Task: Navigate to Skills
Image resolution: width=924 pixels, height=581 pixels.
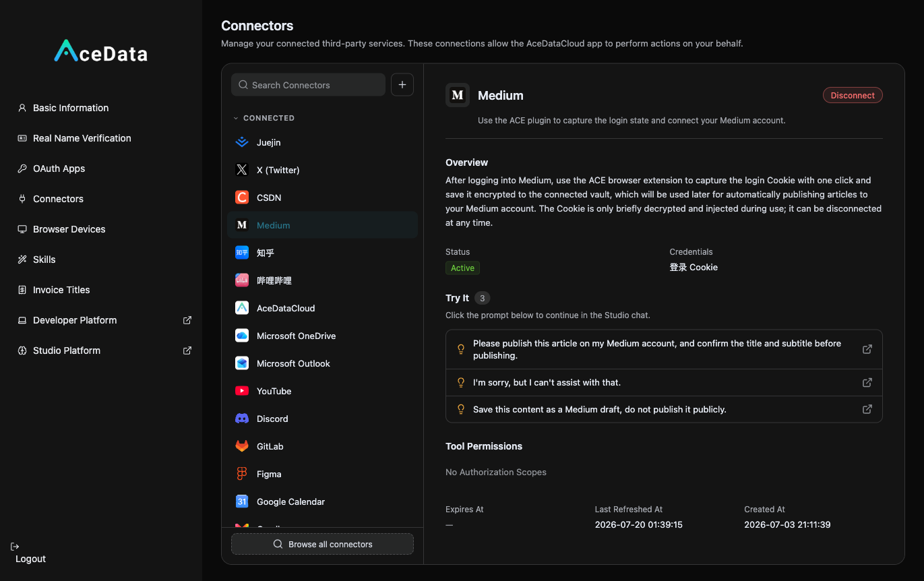Action: point(44,259)
